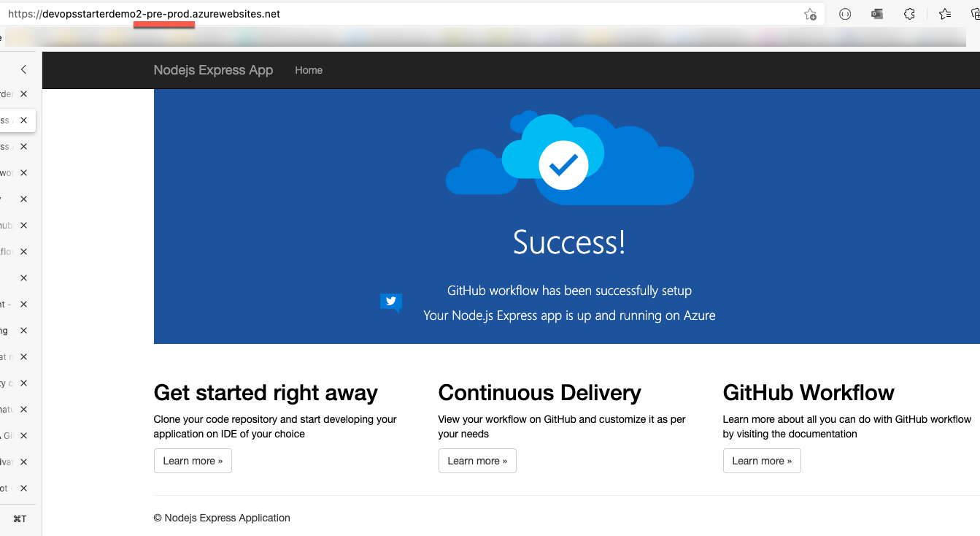Close the vertical tab labeled 'Gi'
The height and width of the screenshot is (536, 980).
coord(23,436)
